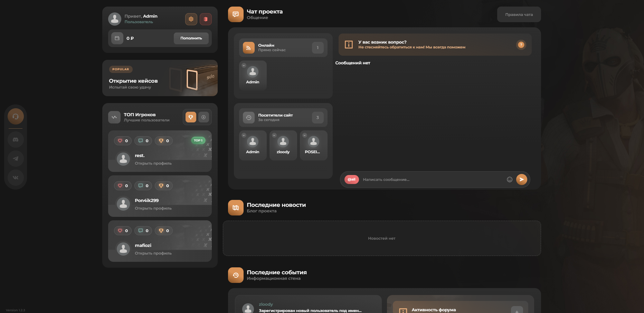This screenshot has height=313, width=644.
Task: Expand chevron on POSEI... visitor card
Action: tap(304, 135)
